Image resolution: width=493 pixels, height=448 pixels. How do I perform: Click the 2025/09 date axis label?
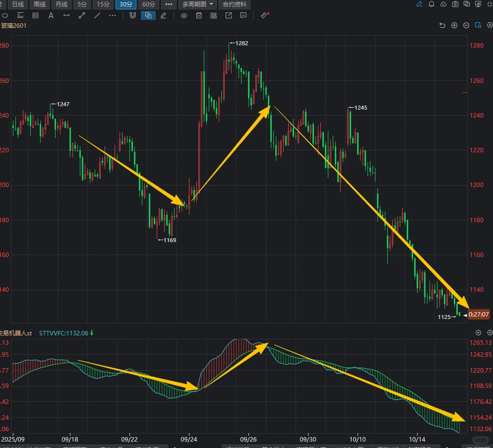13,439
